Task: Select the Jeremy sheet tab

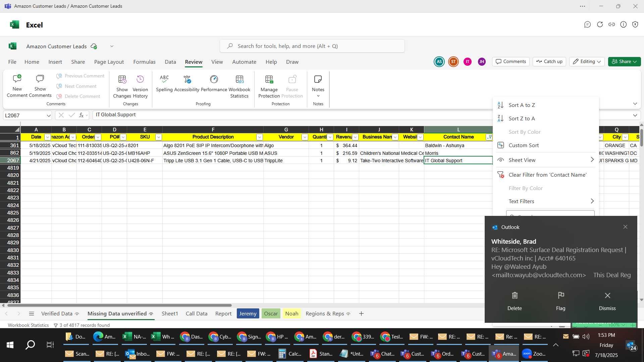Action: point(248,314)
